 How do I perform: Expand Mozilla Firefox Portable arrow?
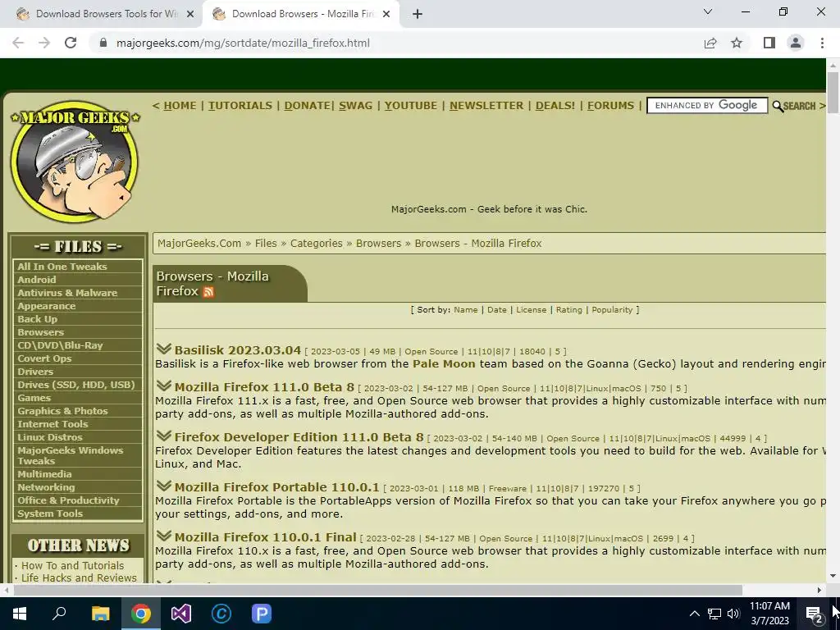point(163,486)
